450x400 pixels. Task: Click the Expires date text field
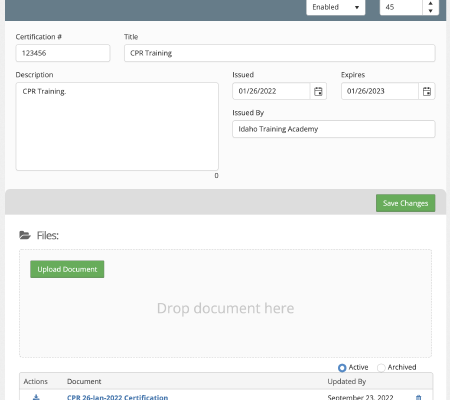380,91
